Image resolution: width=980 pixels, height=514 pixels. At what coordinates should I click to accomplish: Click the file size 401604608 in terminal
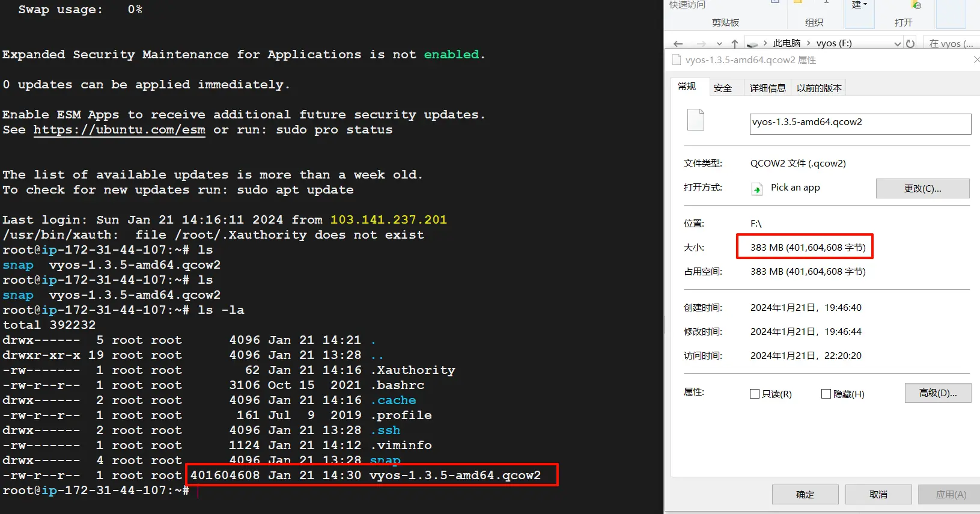pyautogui.click(x=225, y=476)
